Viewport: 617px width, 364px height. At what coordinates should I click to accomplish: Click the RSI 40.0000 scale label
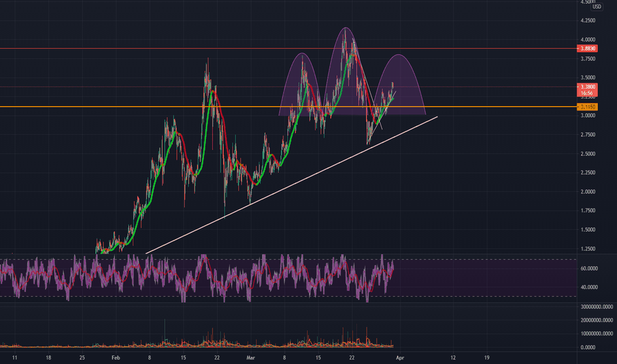point(589,287)
